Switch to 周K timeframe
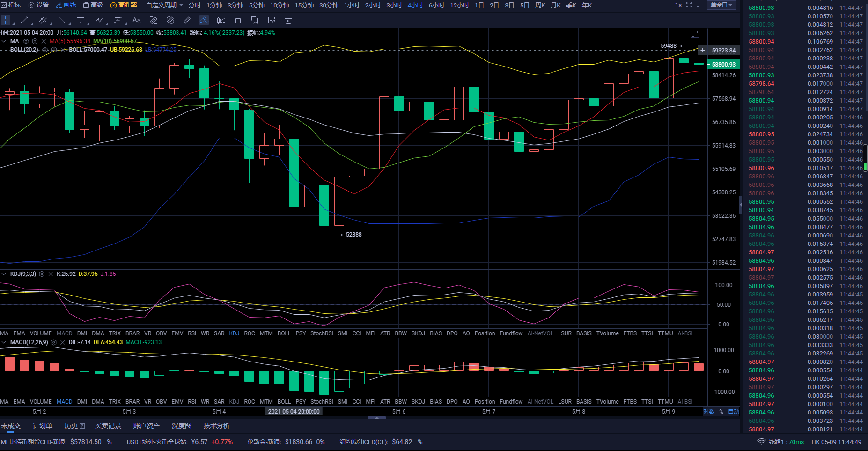This screenshot has width=868, height=451. pyautogui.click(x=540, y=5)
